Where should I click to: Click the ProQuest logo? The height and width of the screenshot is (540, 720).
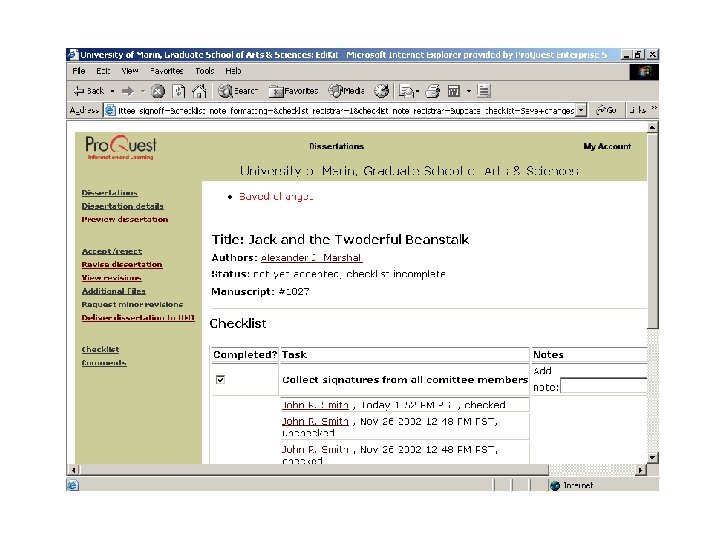click(x=121, y=147)
